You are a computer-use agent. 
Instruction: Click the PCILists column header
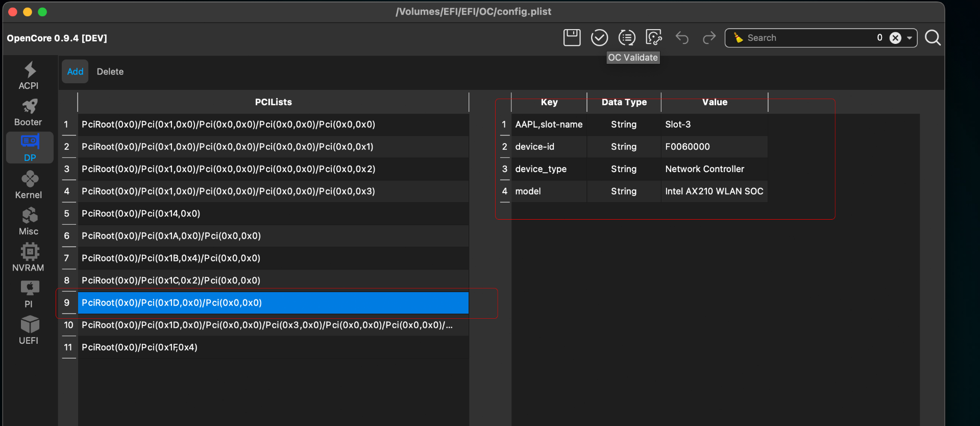pyautogui.click(x=273, y=102)
